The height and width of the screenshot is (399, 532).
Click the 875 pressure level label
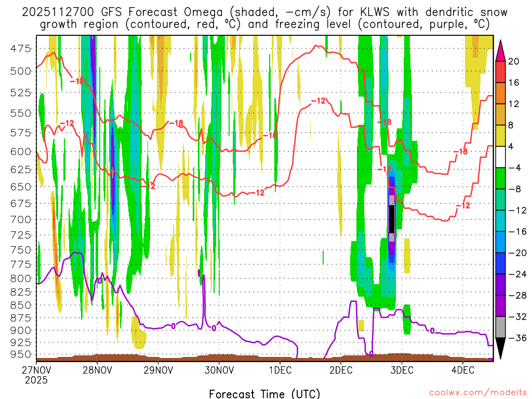click(x=21, y=318)
